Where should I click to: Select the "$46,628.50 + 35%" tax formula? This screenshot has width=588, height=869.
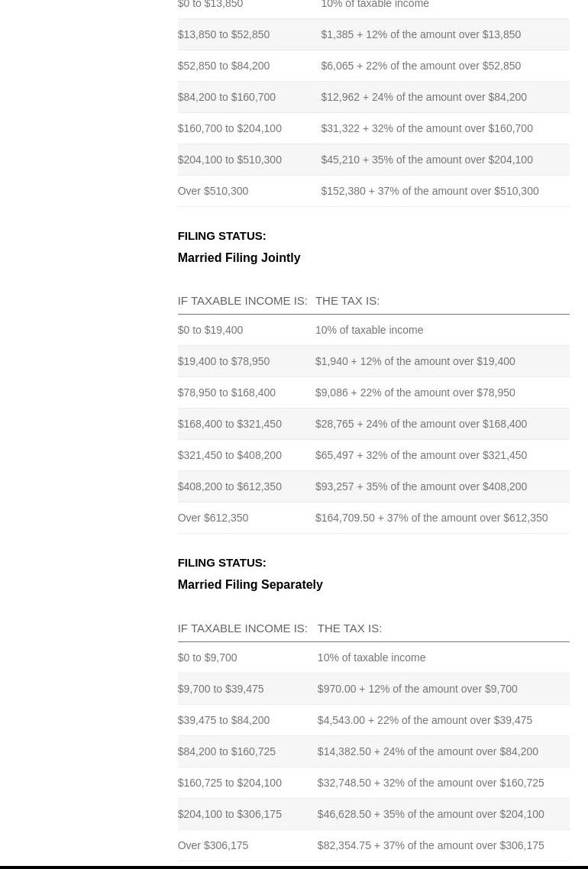tap(430, 814)
